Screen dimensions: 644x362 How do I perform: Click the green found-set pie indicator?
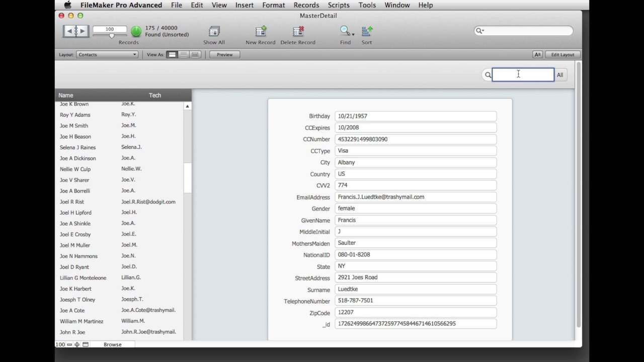[136, 32]
